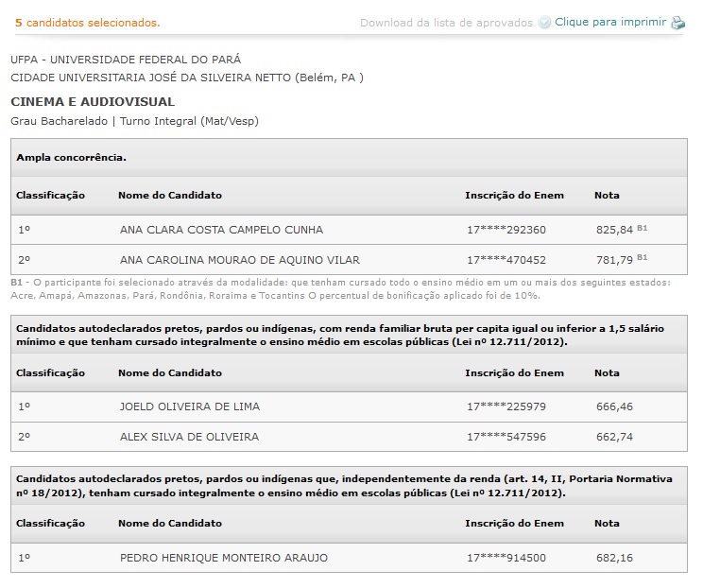Select '5 candidatos selecionados.' text

tap(88, 23)
